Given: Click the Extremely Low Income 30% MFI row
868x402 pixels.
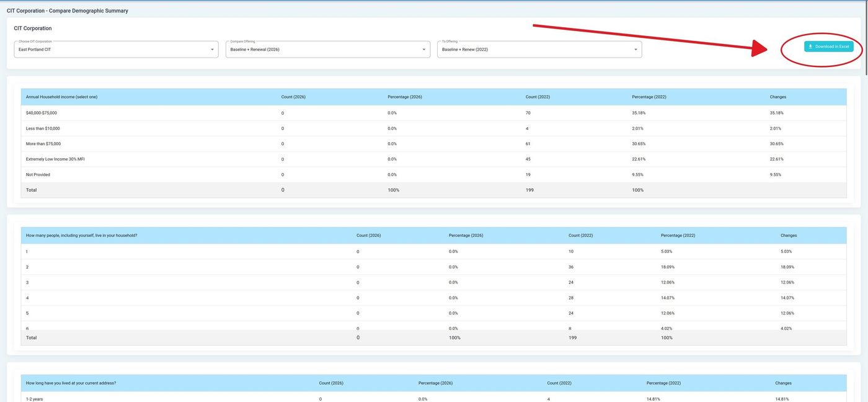Looking at the screenshot, I should pyautogui.click(x=55, y=159).
